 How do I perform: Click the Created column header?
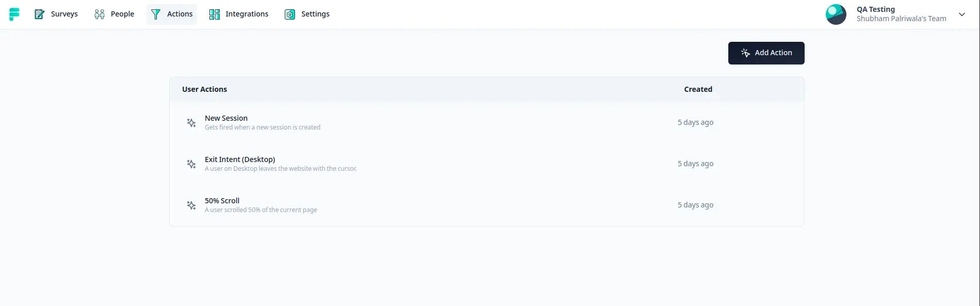point(698,89)
